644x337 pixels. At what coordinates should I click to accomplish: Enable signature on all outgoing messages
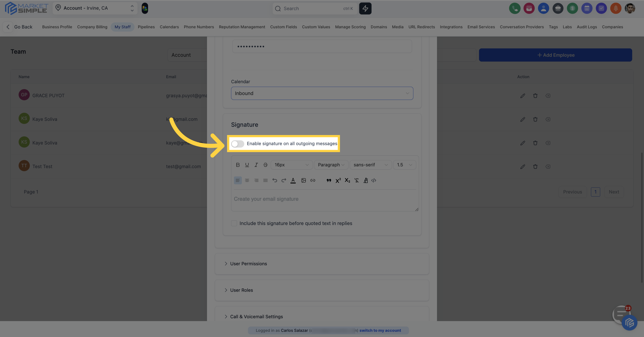(237, 144)
